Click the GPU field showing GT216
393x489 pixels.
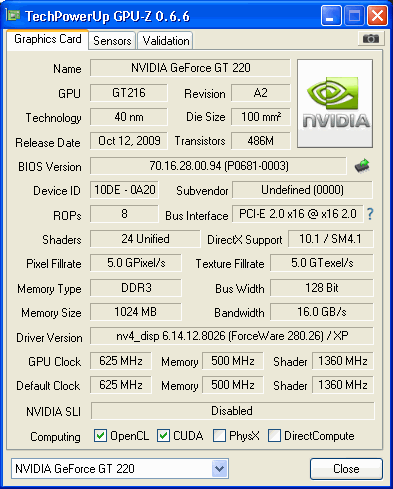[129, 93]
